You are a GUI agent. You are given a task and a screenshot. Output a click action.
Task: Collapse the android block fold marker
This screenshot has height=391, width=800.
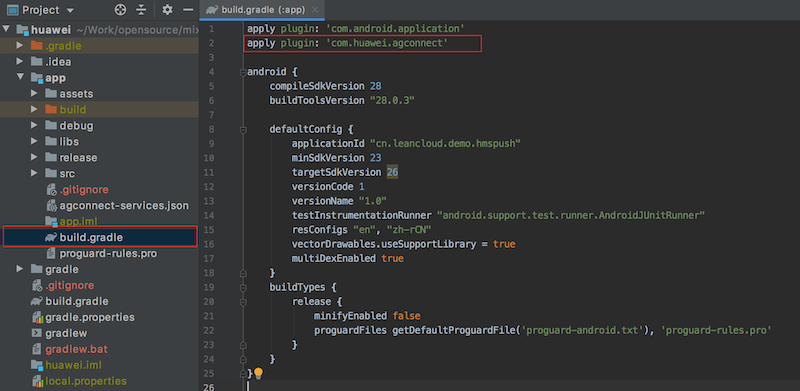point(243,72)
